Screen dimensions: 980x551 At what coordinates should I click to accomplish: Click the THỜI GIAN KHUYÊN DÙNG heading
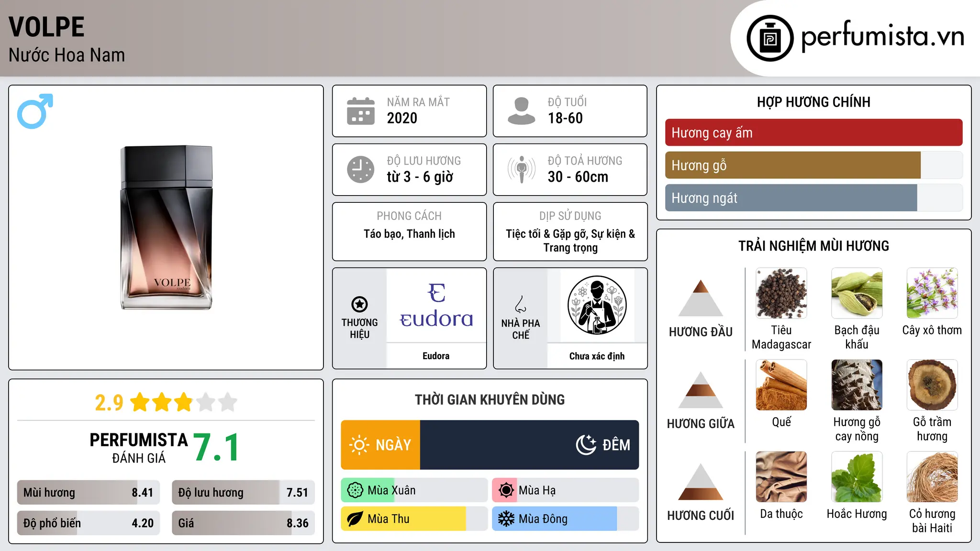(490, 399)
